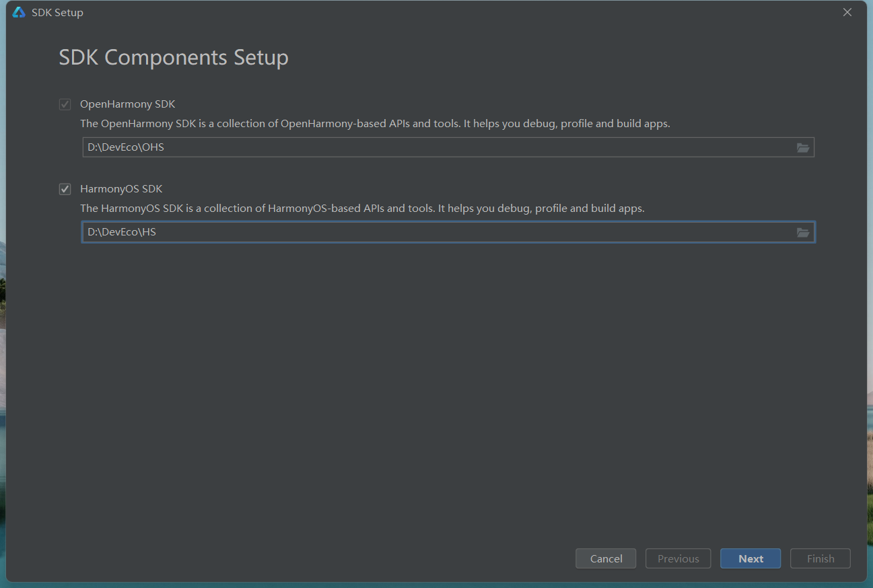873x588 pixels.
Task: Close the SDK Setup dialog
Action: [x=847, y=12]
